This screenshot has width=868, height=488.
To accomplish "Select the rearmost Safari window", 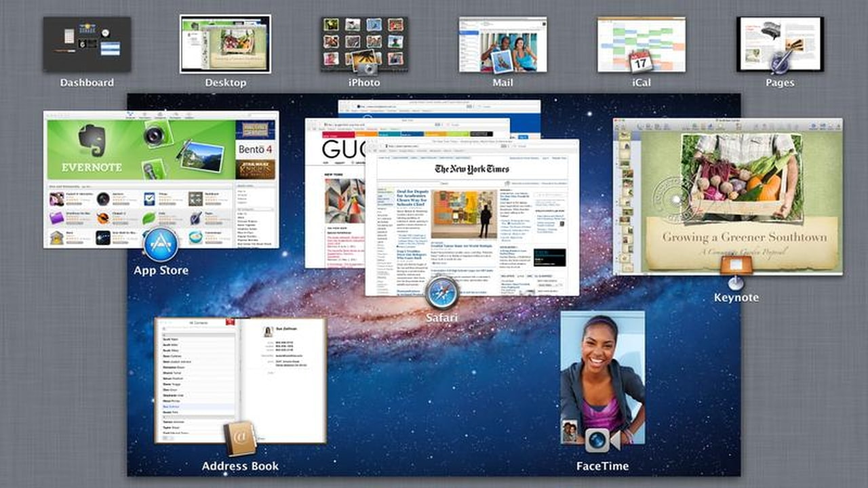I will pyautogui.click(x=439, y=108).
